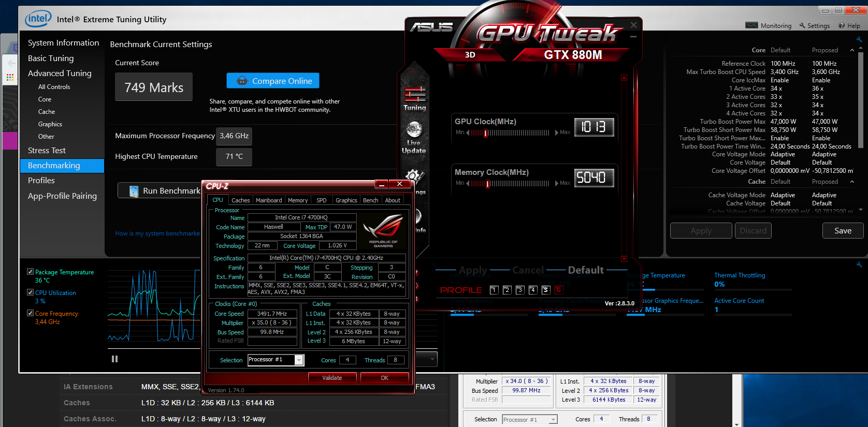Open 'How is my system benchmarked' link
Screen dimensions: 868x427
157,233
